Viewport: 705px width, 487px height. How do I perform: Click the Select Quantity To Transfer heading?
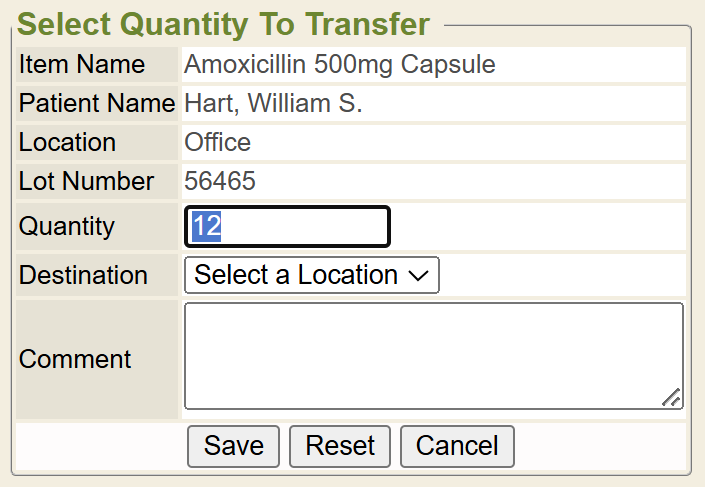point(224,23)
